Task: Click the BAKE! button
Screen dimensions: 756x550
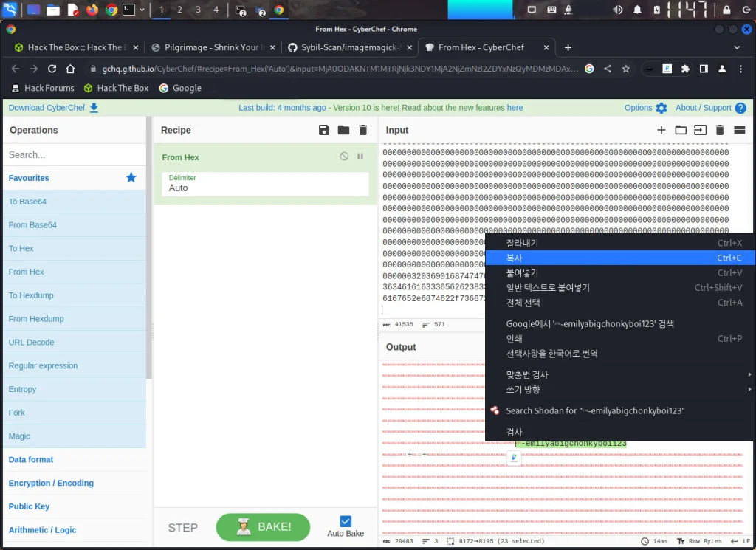Action: pyautogui.click(x=263, y=527)
